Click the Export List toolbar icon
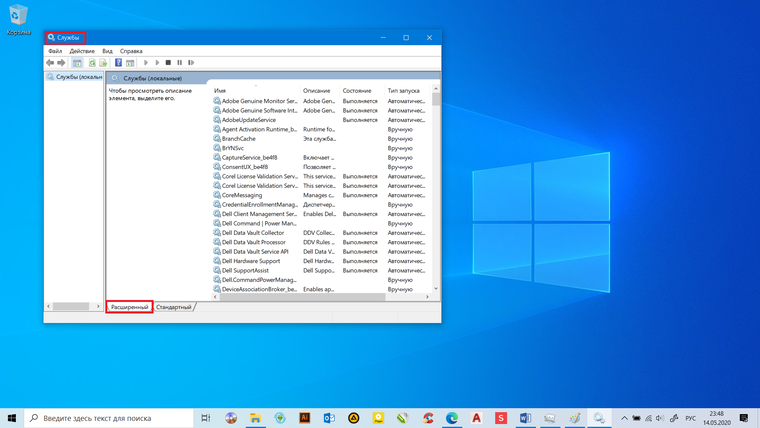Viewport: 760px width, 428px height. pyautogui.click(x=103, y=63)
